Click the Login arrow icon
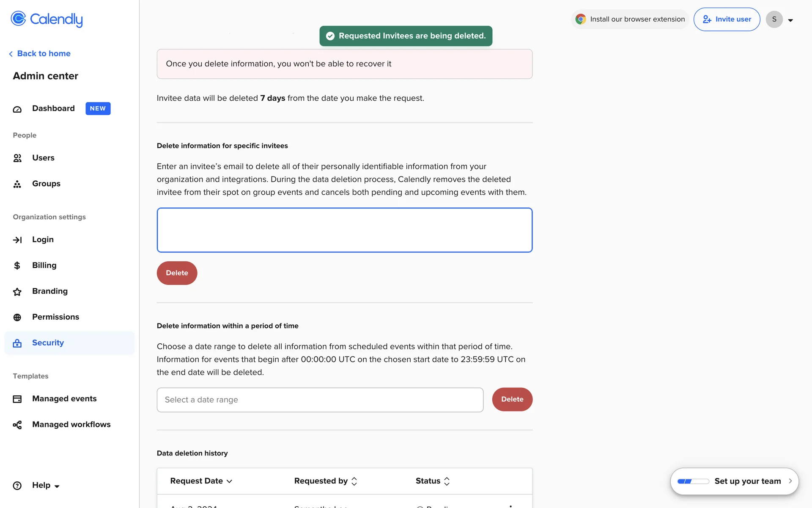The image size is (812, 508). point(17,240)
